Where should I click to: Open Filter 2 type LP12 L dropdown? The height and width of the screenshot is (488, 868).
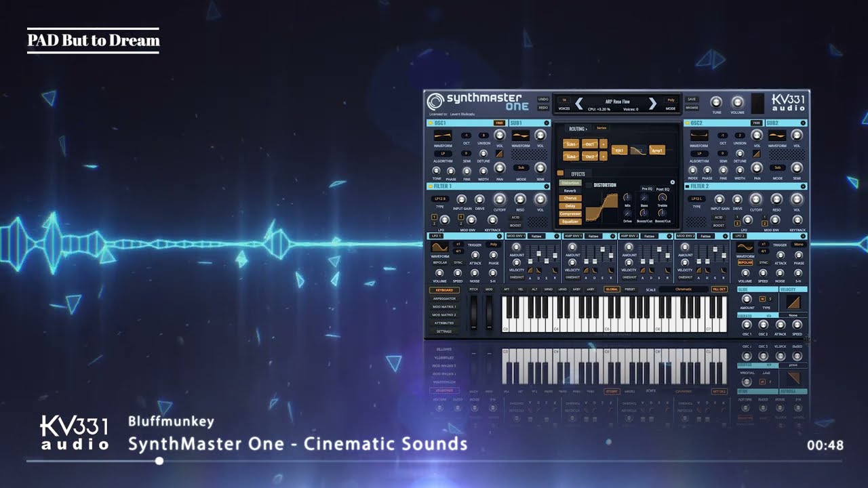click(x=696, y=199)
